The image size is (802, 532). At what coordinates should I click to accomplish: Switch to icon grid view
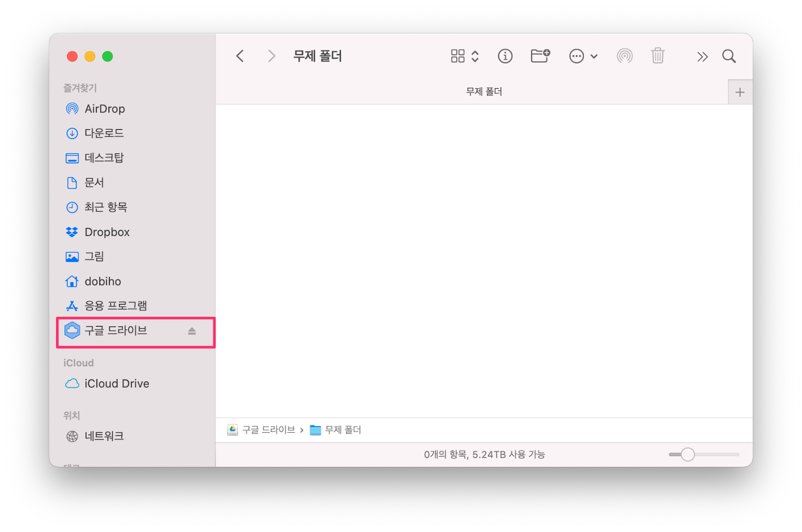coord(457,56)
